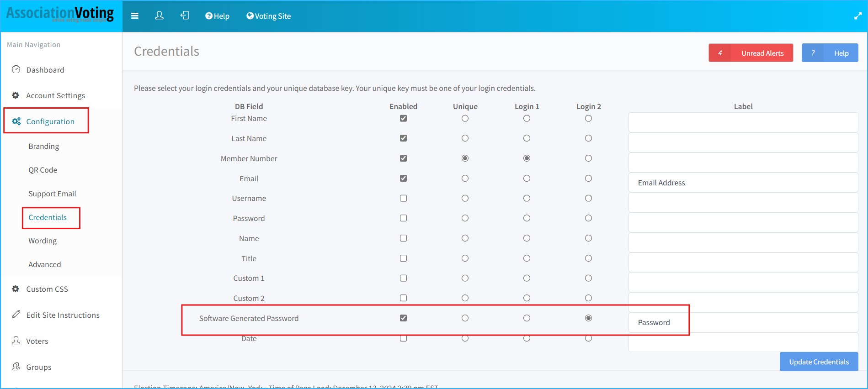Open the Branding submenu item
The height and width of the screenshot is (389, 868).
tap(44, 146)
